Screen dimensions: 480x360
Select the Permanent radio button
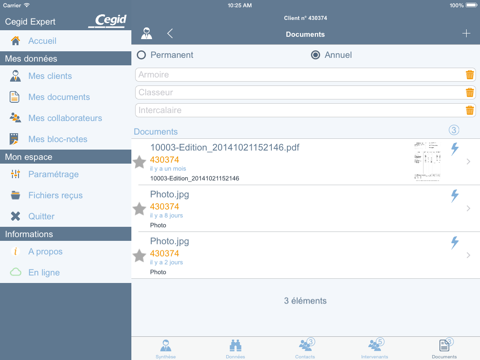coord(141,55)
